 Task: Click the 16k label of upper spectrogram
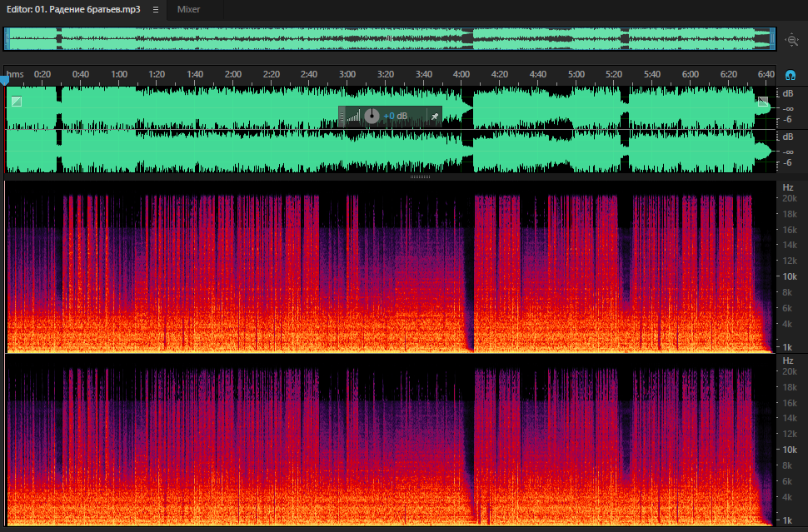click(790, 230)
